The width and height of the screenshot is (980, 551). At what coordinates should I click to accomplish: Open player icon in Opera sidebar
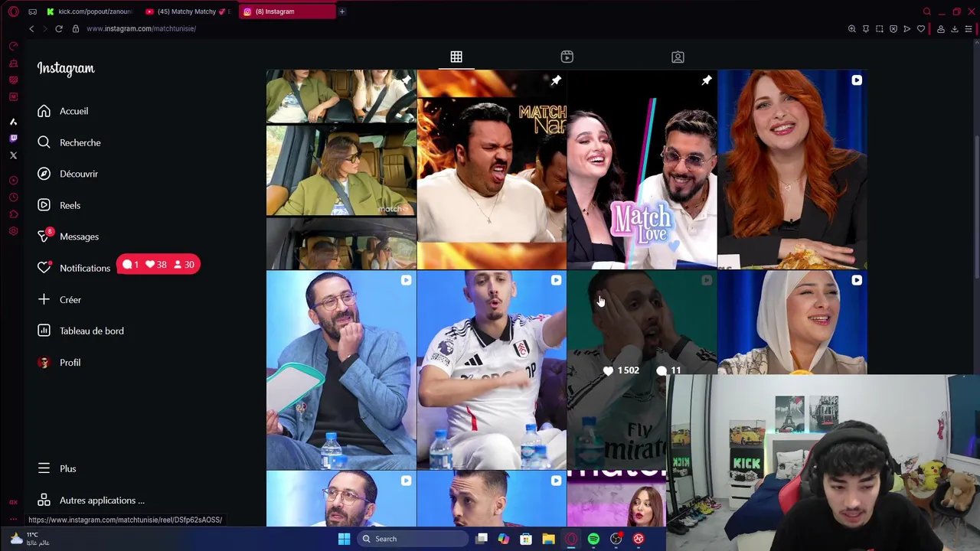(13, 181)
